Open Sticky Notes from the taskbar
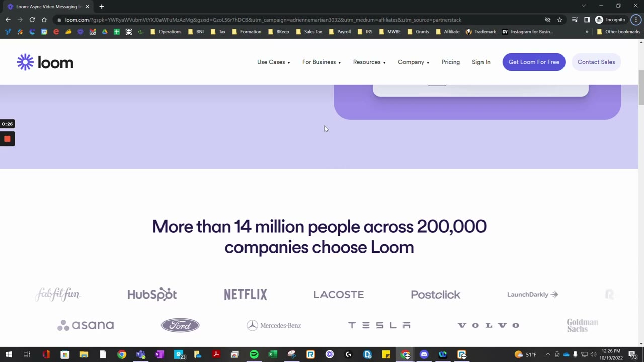 (x=386, y=355)
